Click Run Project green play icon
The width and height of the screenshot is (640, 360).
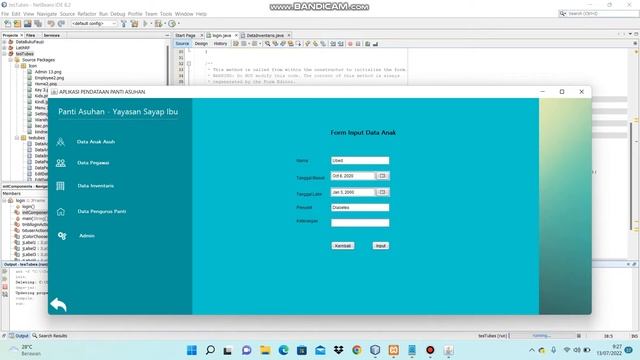145,24
